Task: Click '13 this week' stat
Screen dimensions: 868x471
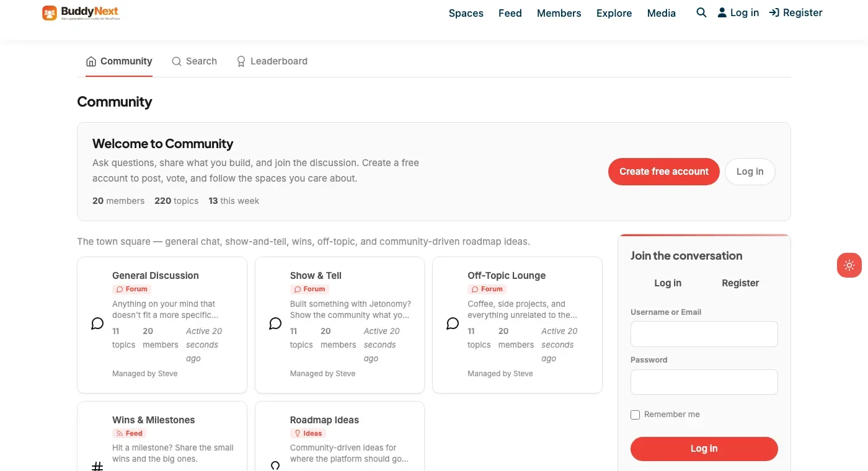Action: pyautogui.click(x=234, y=201)
